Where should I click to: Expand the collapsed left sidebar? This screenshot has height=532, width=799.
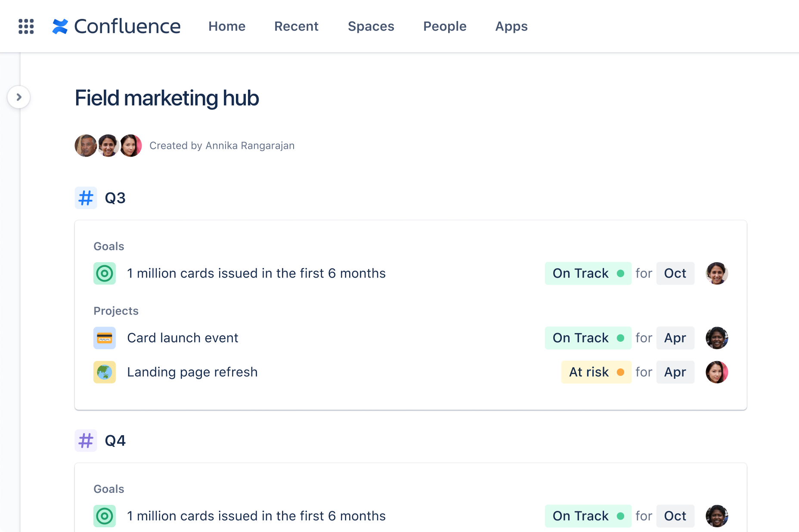tap(19, 97)
